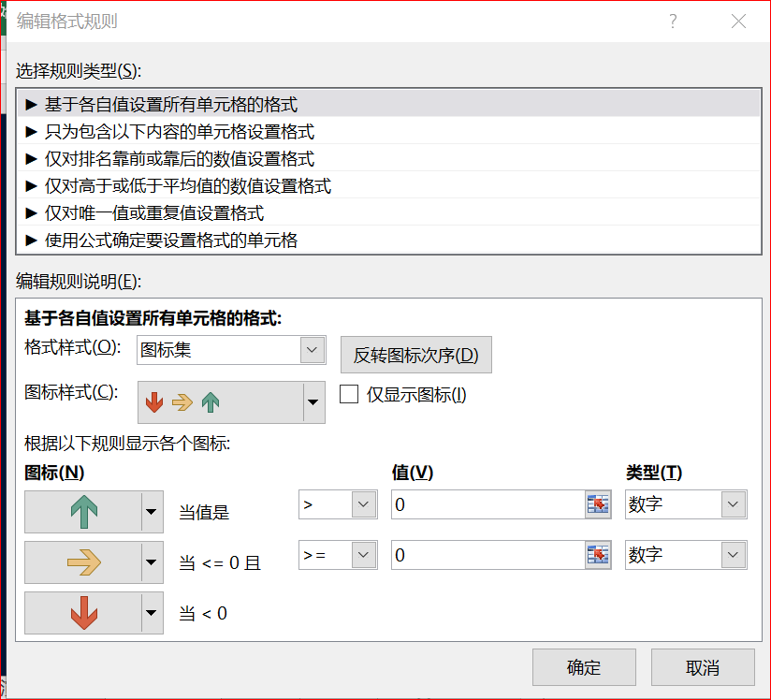Click range selector icon in second value field
The image size is (771, 700).
point(598,555)
